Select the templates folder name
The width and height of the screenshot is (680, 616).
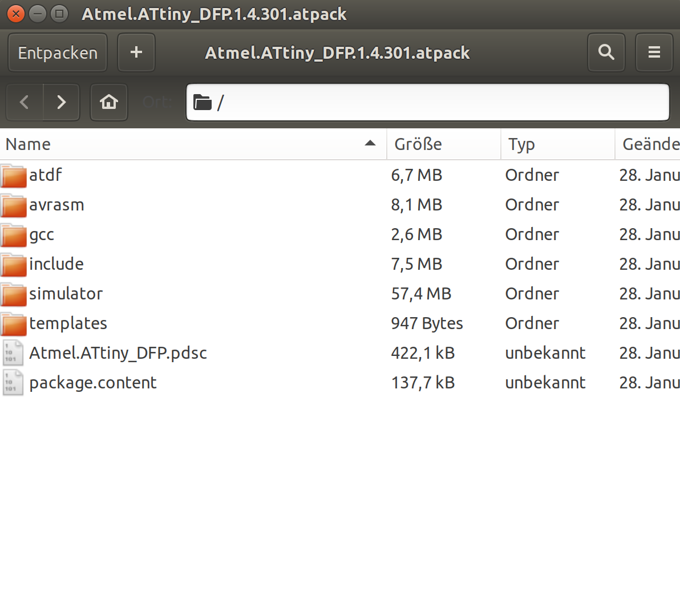tap(68, 324)
